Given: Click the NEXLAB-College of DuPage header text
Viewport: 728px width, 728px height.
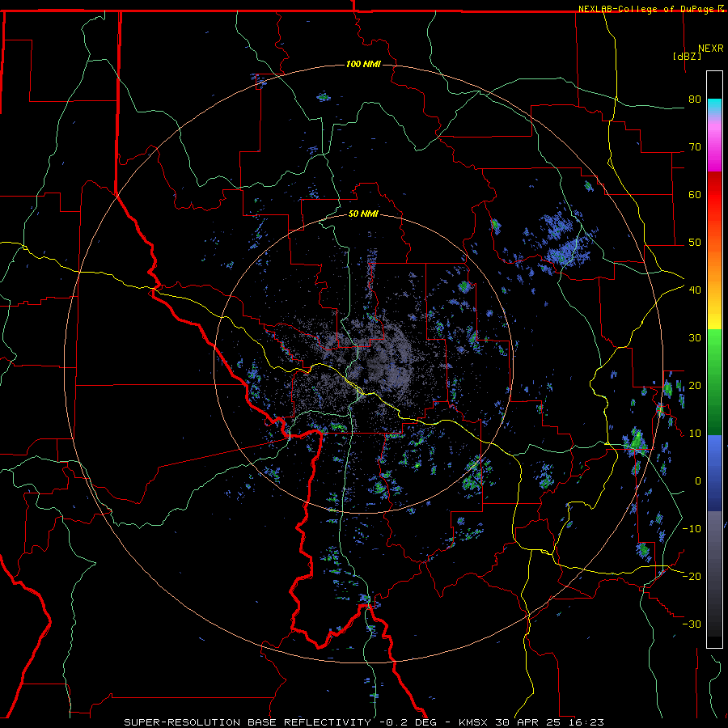Looking at the screenshot, I should [x=646, y=9].
